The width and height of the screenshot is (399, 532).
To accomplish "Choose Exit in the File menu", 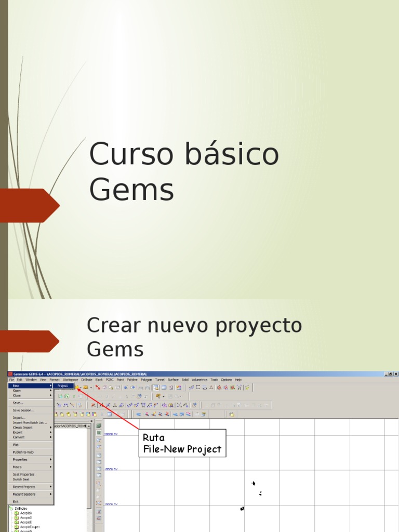I will tap(31, 501).
